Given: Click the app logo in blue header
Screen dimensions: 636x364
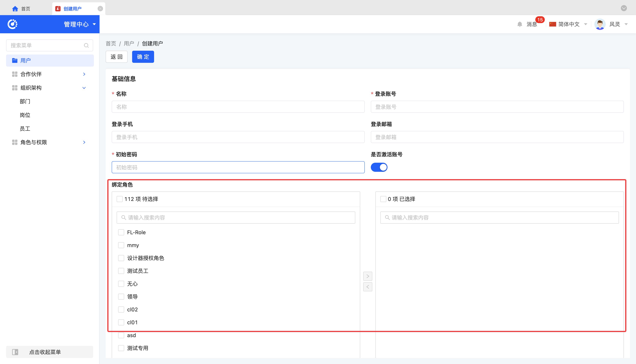Looking at the screenshot, I should pos(12,24).
